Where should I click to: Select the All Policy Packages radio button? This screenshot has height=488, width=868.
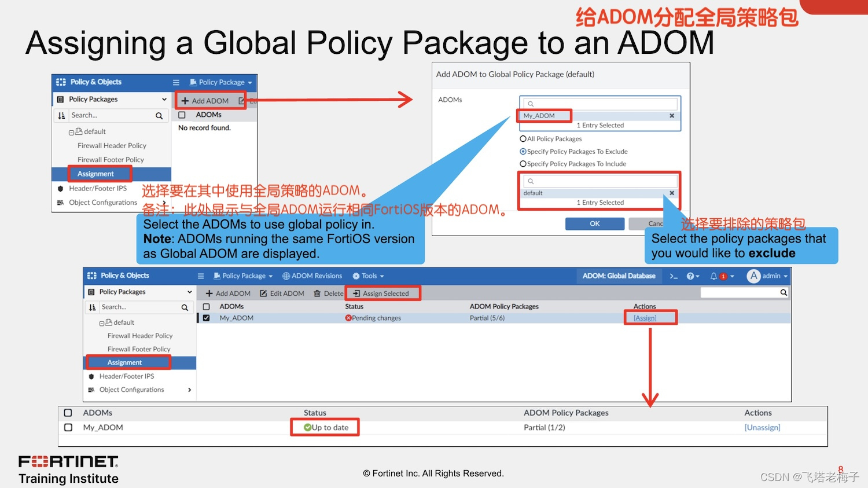pyautogui.click(x=523, y=139)
